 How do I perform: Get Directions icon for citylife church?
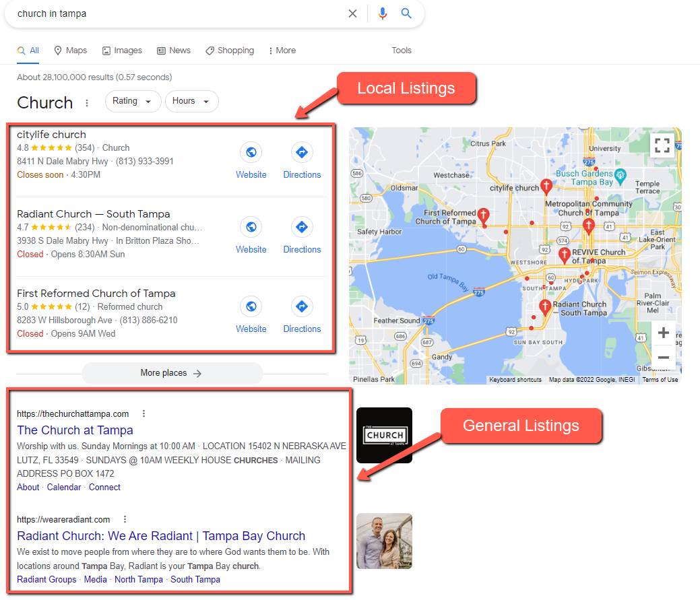302,152
